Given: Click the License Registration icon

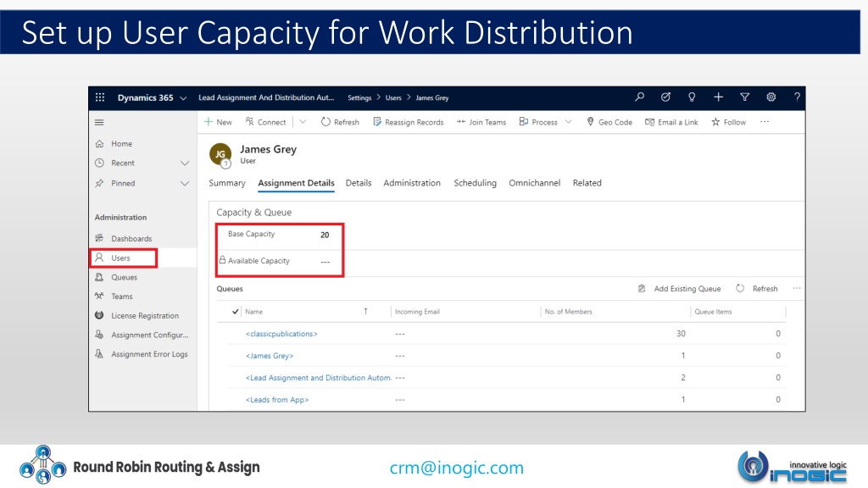Looking at the screenshot, I should pos(100,315).
